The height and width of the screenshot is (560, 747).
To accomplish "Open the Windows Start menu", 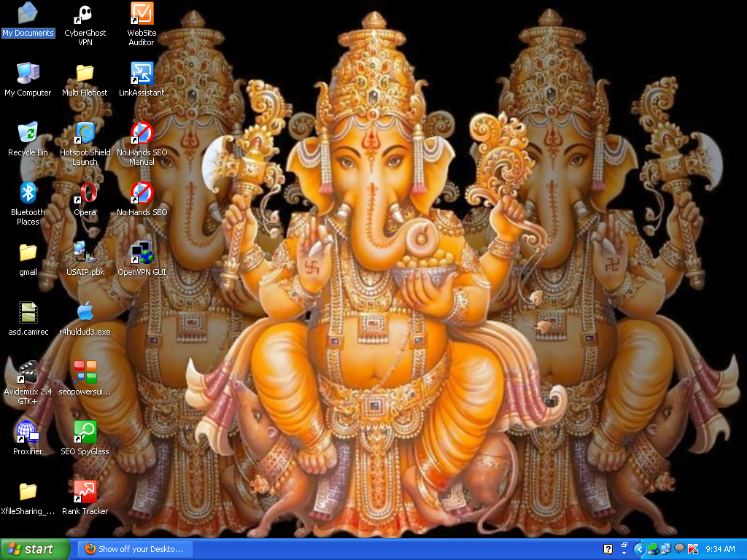I will tap(35, 549).
